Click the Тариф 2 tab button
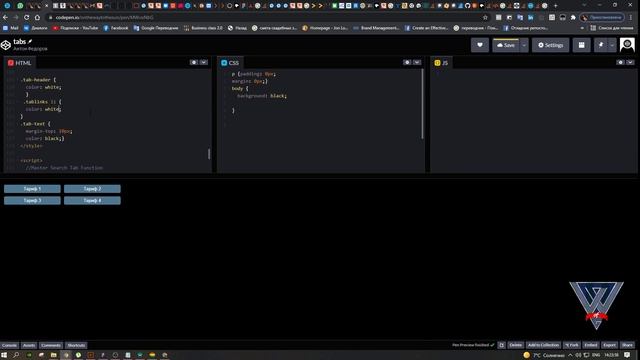Image resolution: width=640 pixels, height=360 pixels. tap(92, 189)
